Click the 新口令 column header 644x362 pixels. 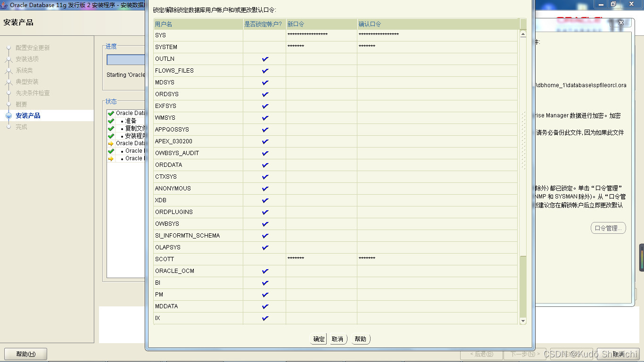pyautogui.click(x=322, y=24)
